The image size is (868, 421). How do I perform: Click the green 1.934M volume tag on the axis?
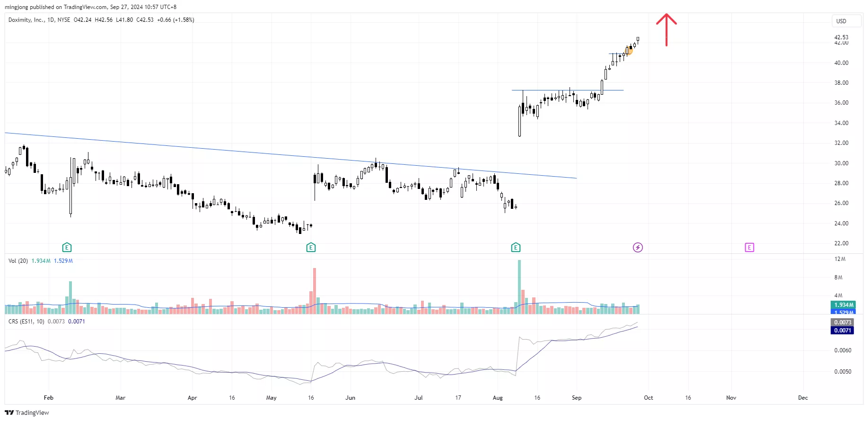[843, 305]
